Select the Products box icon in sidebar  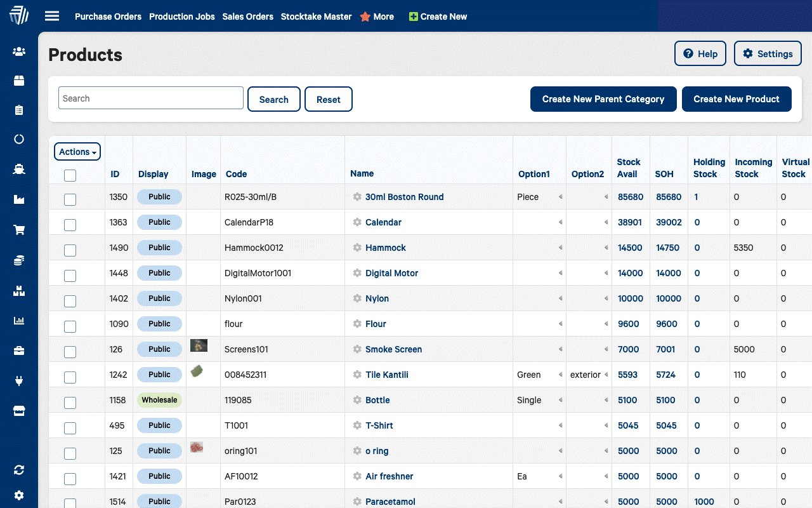[x=18, y=81]
